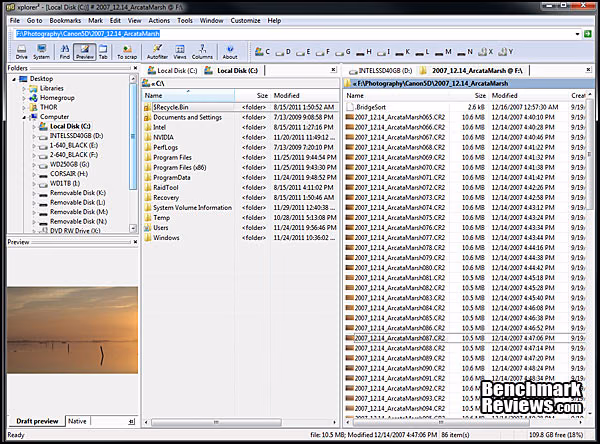This screenshot has height=444, width=600.
Task: Launch the Find tool
Action: point(65,52)
